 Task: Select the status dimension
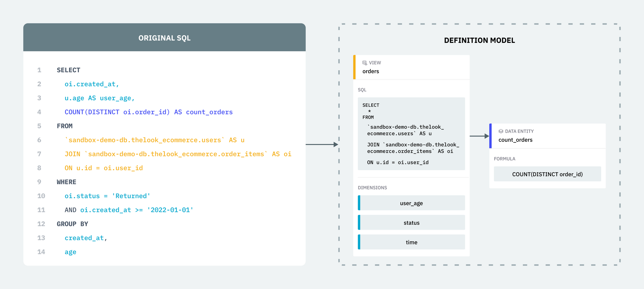pos(412,223)
